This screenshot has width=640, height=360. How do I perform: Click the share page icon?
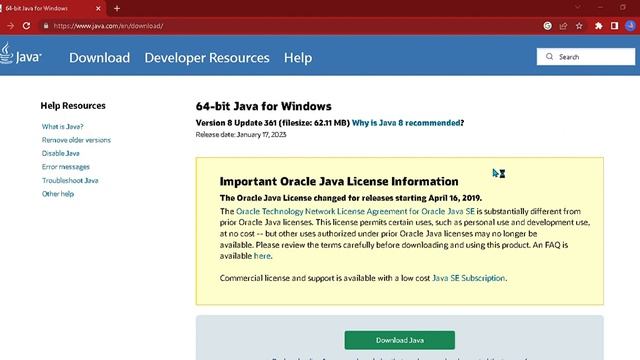coord(563,26)
